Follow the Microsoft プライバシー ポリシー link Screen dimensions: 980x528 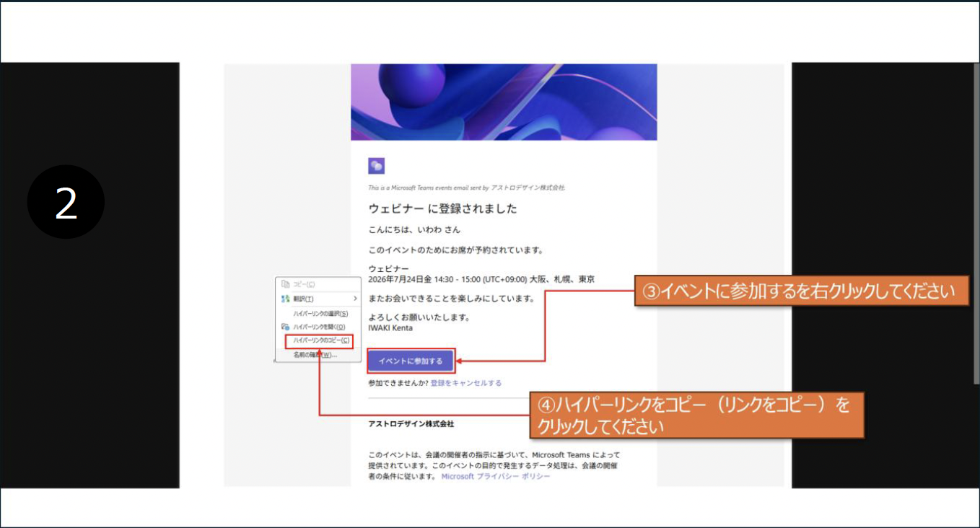pyautogui.click(x=496, y=476)
